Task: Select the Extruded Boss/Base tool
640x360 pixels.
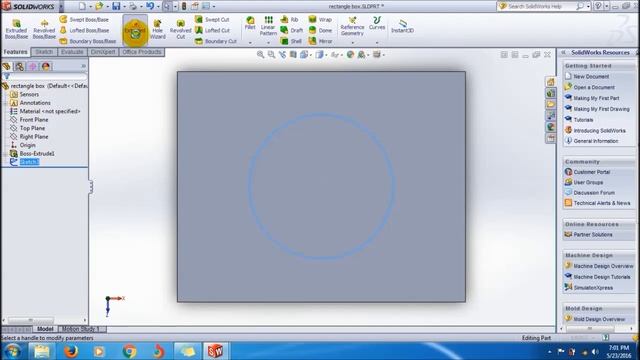Action: click(16, 29)
